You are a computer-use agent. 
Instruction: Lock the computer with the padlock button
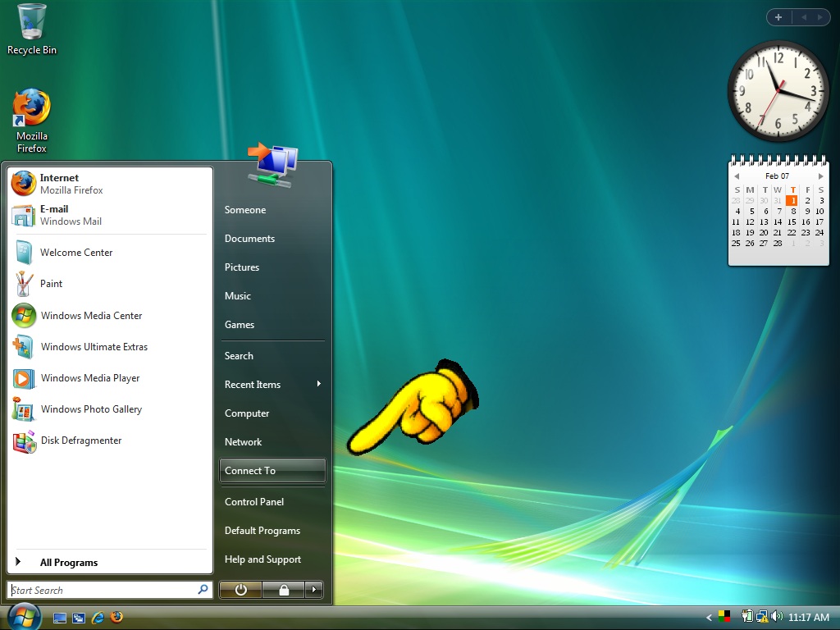click(x=283, y=590)
